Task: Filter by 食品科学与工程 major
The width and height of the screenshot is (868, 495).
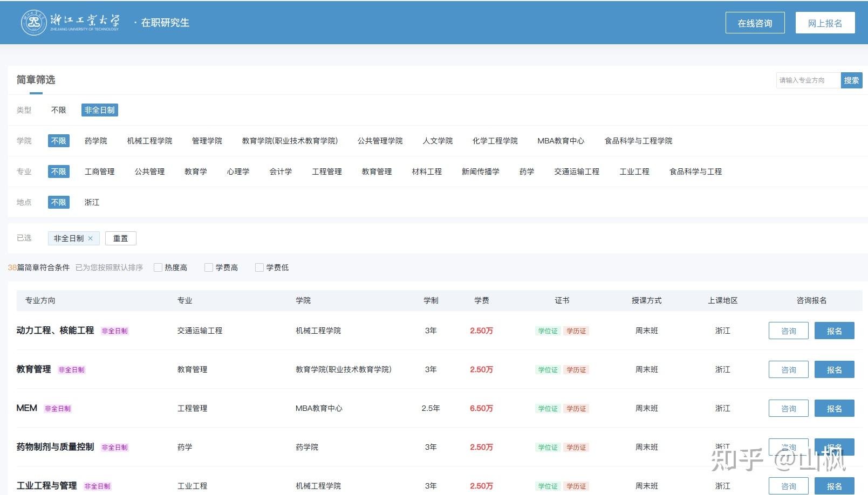Action: (x=695, y=171)
